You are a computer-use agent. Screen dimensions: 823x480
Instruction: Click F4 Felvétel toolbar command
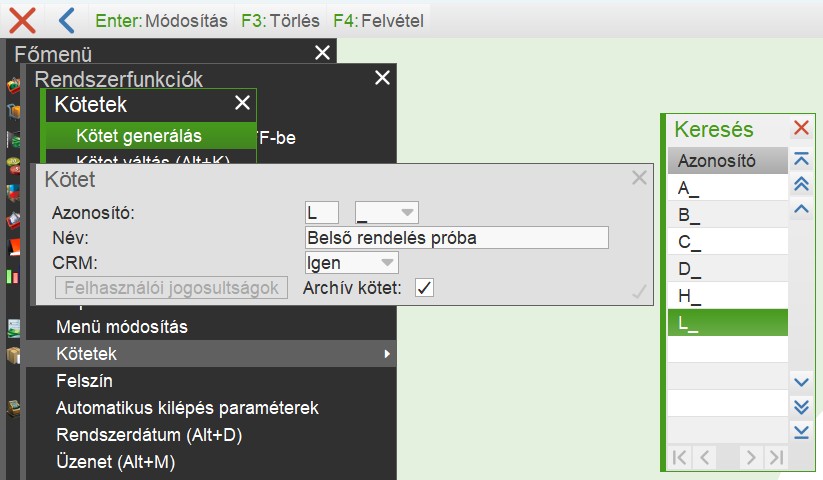click(x=382, y=20)
